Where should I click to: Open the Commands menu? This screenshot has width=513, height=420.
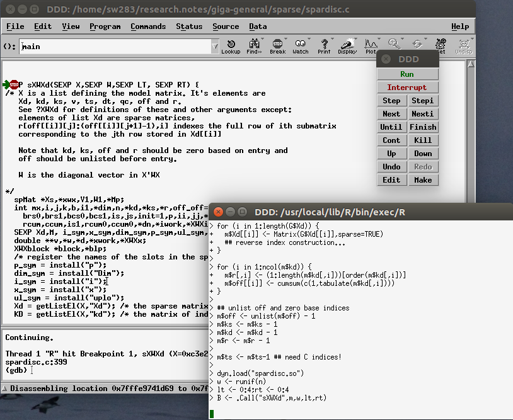[x=148, y=26]
